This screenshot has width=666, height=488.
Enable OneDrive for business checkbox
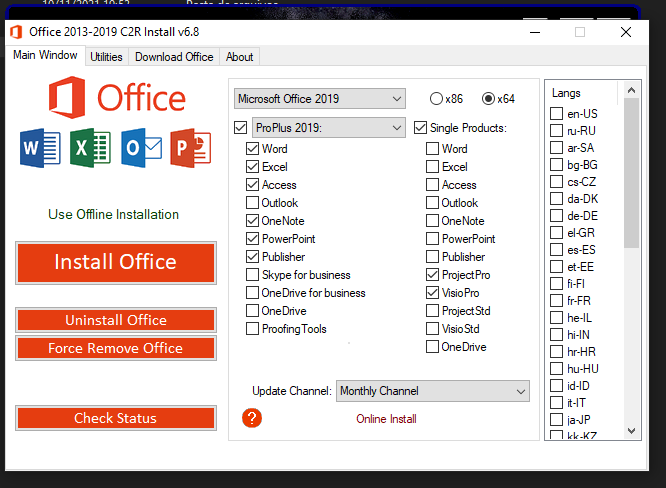[x=252, y=293]
